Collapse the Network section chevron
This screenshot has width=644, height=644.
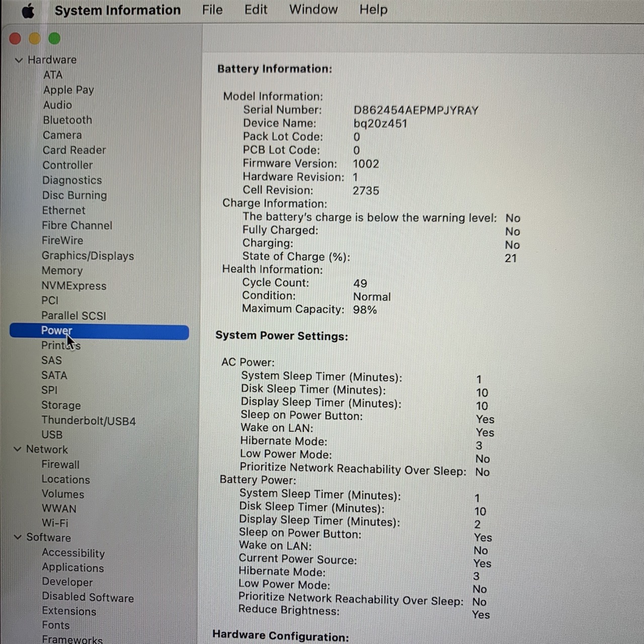[x=18, y=449]
